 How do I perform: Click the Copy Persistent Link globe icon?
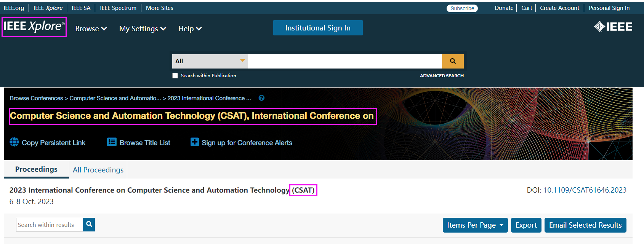click(14, 142)
